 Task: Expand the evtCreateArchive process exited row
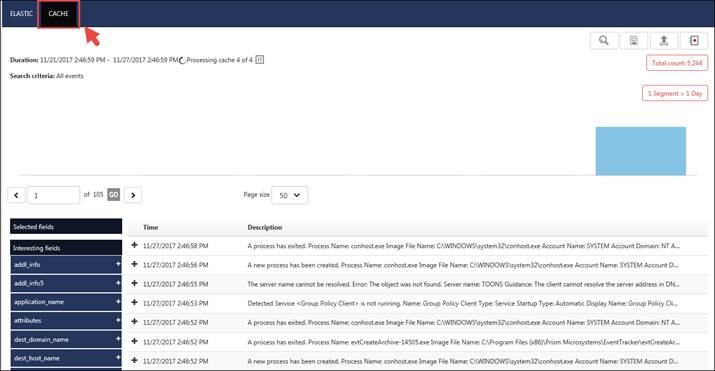click(x=134, y=341)
